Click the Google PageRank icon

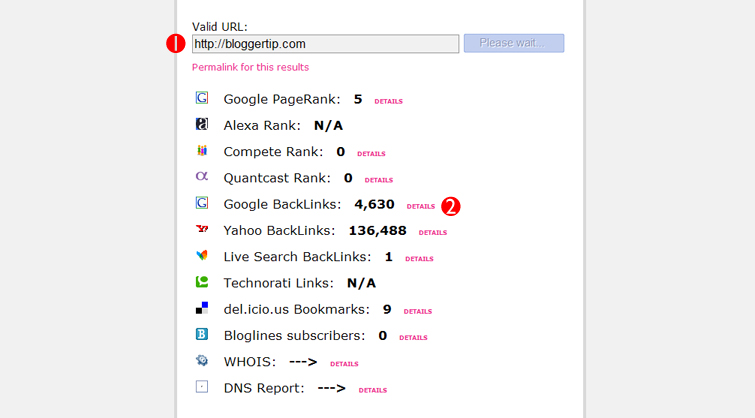click(202, 99)
